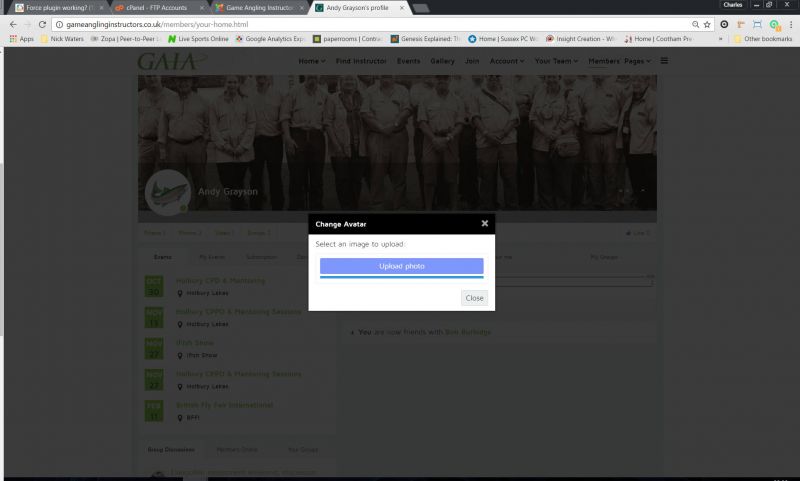Screen dimensions: 800x481
Task: Open paperrooms bookmark
Action: pos(347,39)
